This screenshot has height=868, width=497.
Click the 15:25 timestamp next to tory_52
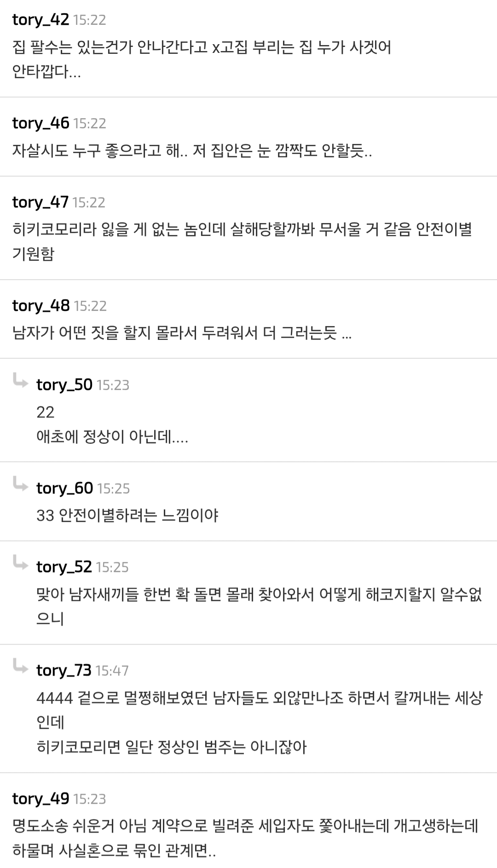tap(112, 568)
